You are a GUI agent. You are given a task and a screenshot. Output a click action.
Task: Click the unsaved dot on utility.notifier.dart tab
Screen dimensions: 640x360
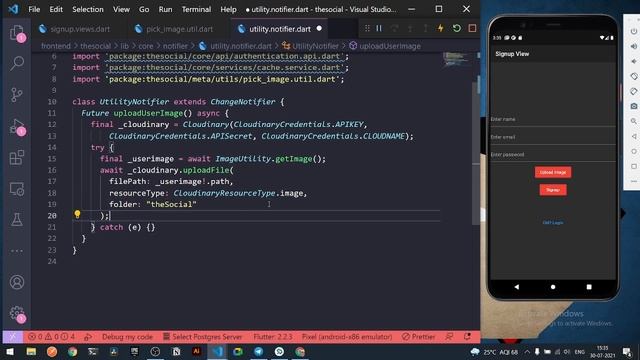pyautogui.click(x=319, y=29)
